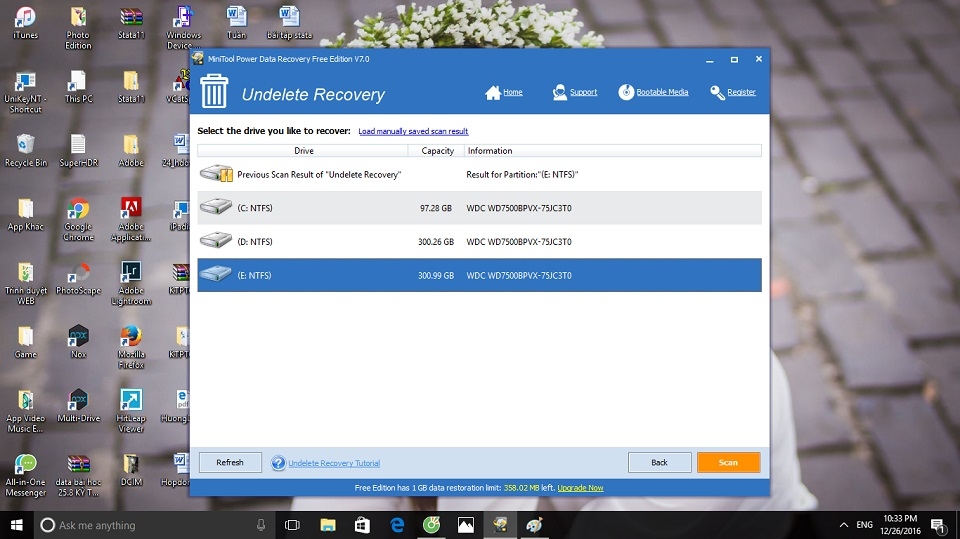The width and height of the screenshot is (960, 539).
Task: Follow the Upgrade Now link
Action: click(580, 488)
